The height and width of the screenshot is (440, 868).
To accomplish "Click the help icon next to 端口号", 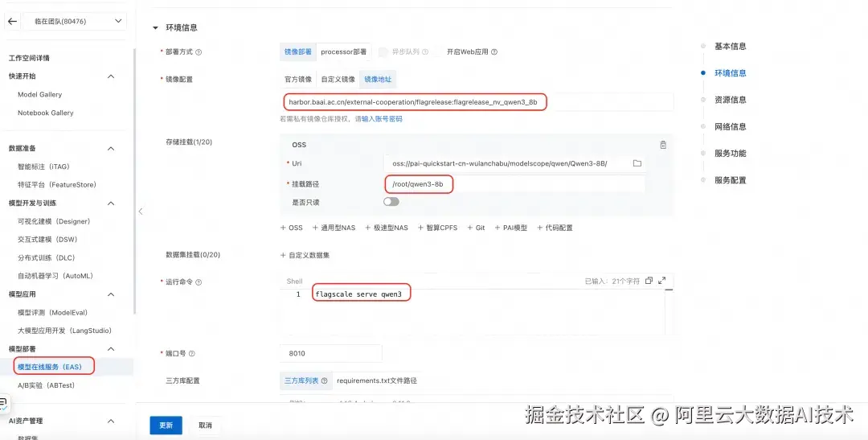I will [192, 354].
